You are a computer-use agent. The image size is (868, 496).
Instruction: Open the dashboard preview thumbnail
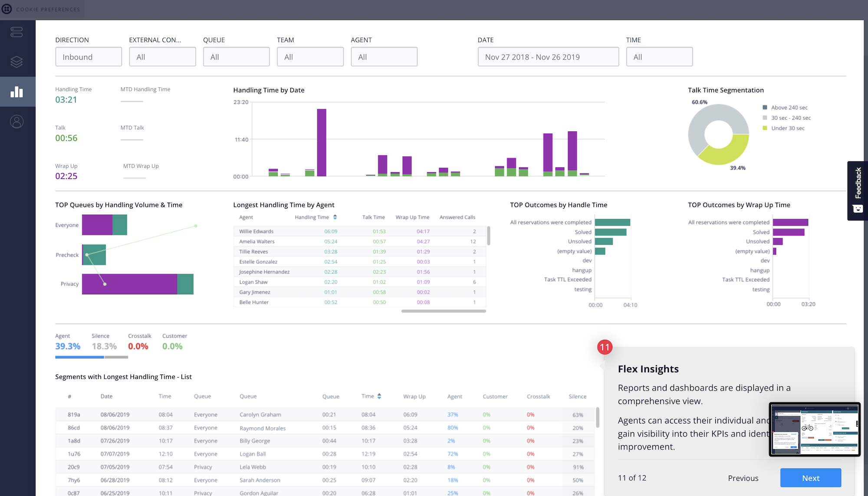click(815, 429)
